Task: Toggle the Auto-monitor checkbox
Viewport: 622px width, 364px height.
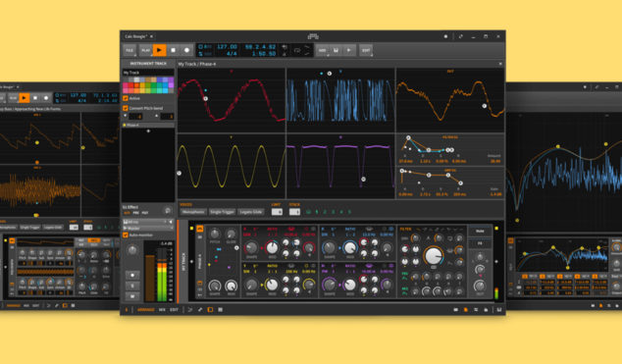Action: (126, 234)
